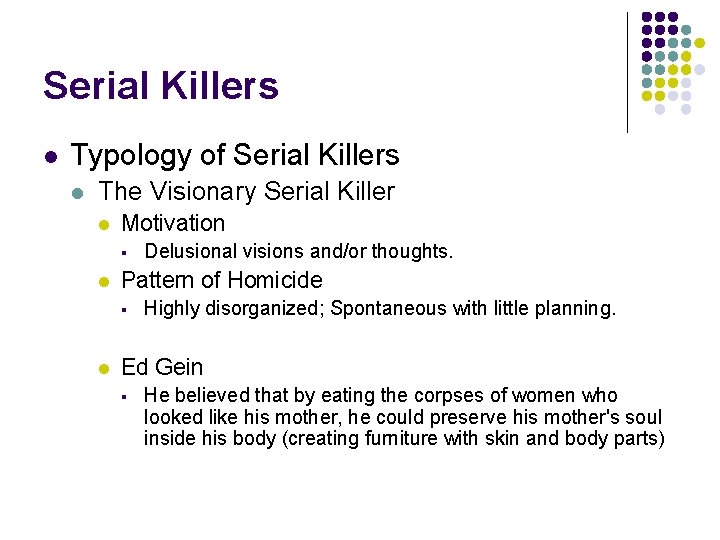
Task: Click the vertical divider line beside the dots
Action: 627,73
